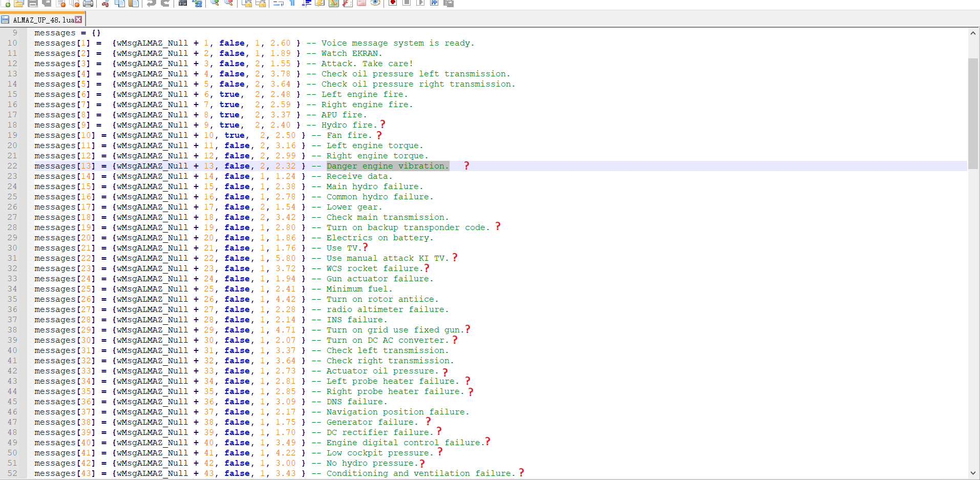Viewport: 980px width, 480px height.
Task: Toggle the Function List icon
Action: [347, 3]
